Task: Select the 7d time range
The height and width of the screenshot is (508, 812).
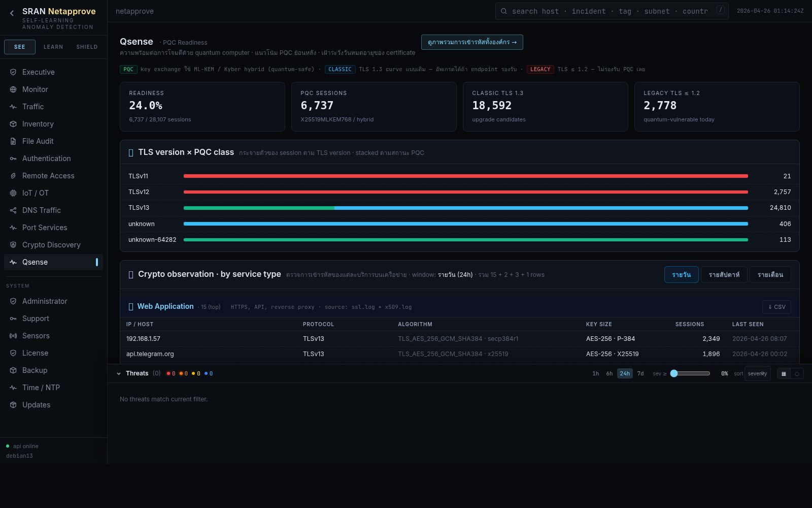Action: tap(640, 373)
